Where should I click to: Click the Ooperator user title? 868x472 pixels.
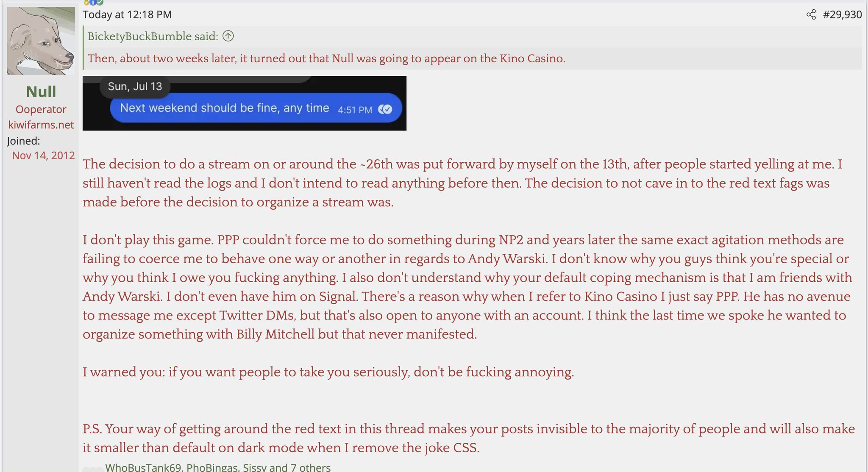tap(41, 109)
